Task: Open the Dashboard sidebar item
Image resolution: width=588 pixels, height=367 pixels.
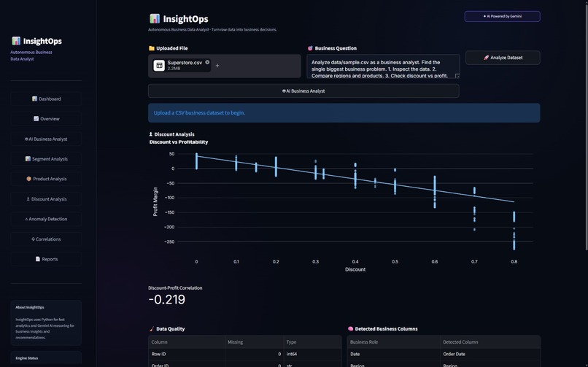Action: tap(46, 99)
